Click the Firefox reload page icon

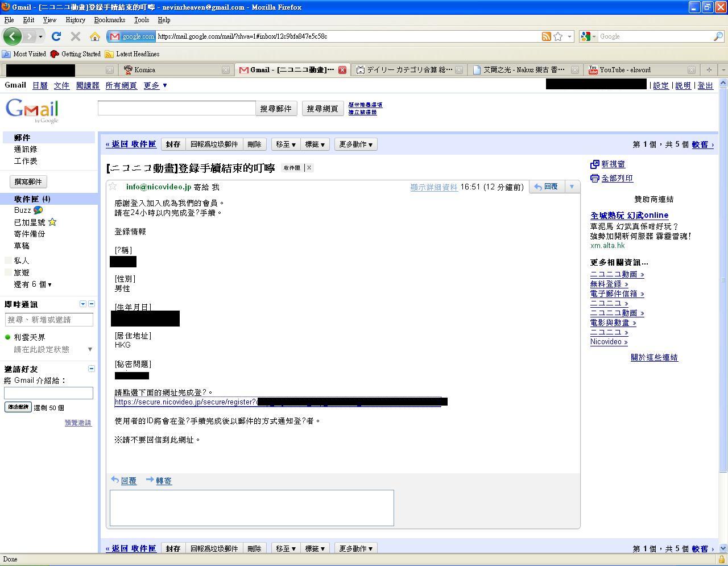(56, 36)
